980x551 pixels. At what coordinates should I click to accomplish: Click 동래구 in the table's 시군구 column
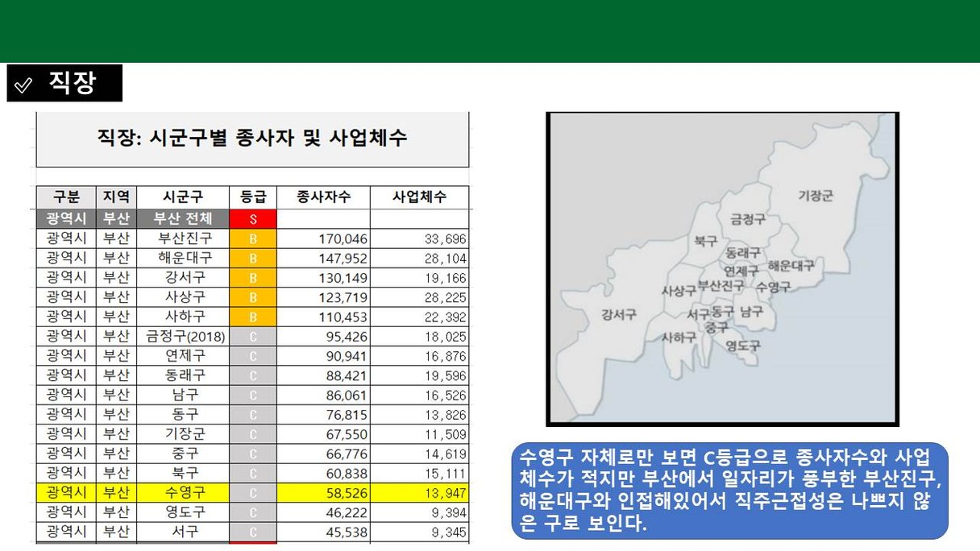coord(183,375)
